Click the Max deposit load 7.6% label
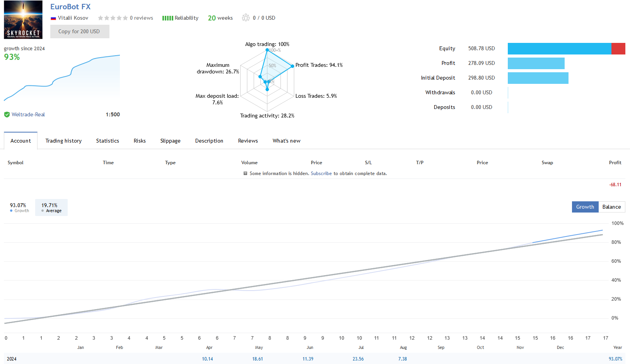Screen dimensions: 630x364 217,99
